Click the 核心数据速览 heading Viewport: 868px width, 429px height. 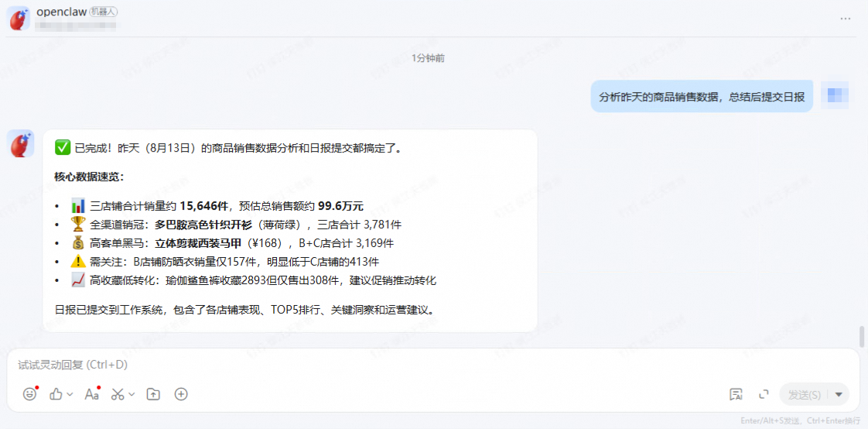90,177
